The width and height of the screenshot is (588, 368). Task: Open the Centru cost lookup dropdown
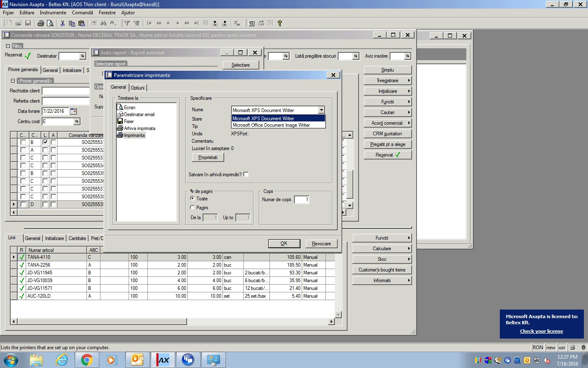coord(77,121)
